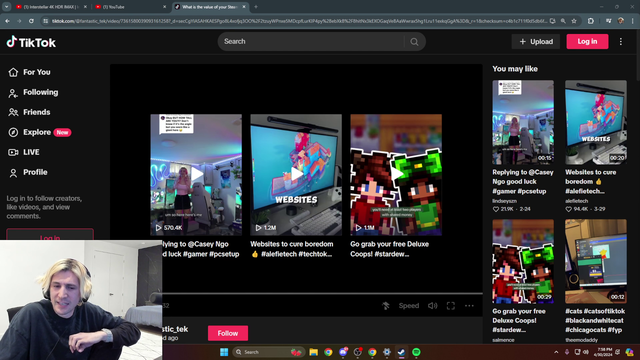Enter fullscreen on the video player

(x=451, y=306)
